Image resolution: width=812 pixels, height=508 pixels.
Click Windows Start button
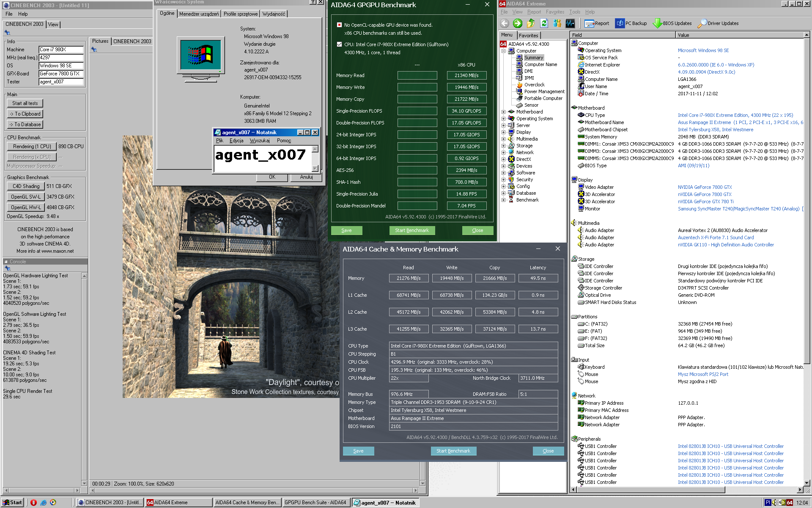[x=12, y=502]
